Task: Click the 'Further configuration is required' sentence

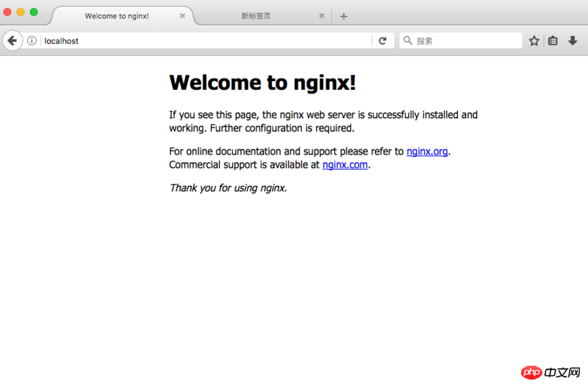Action: click(282, 128)
